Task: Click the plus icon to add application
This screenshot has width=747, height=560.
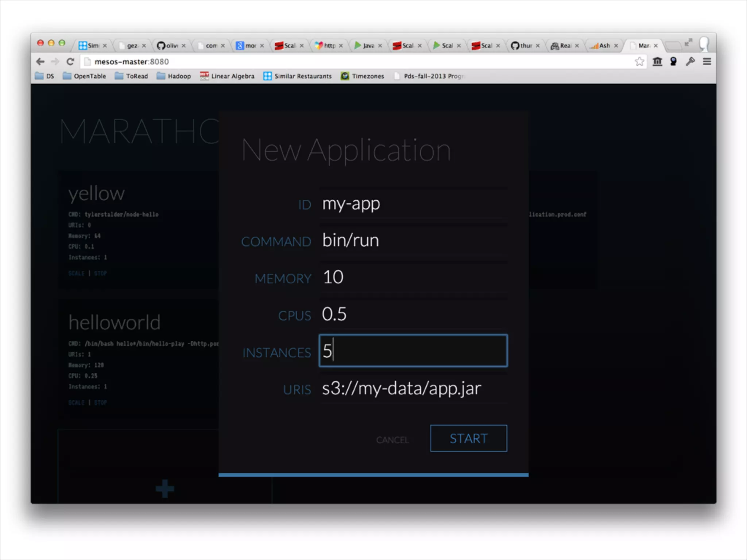Action: tap(165, 489)
